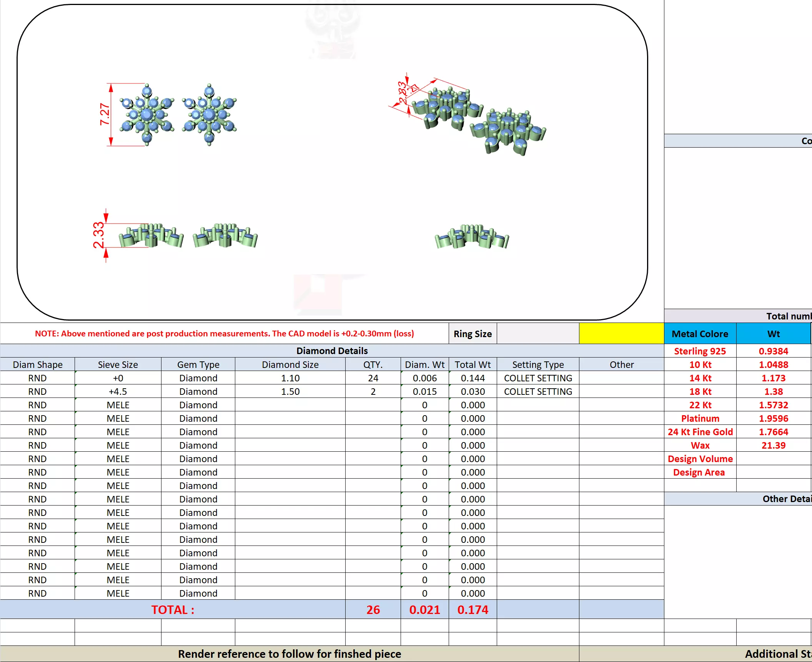This screenshot has width=812, height=662.
Task: Select the empty Design Volume value cell
Action: click(773, 459)
